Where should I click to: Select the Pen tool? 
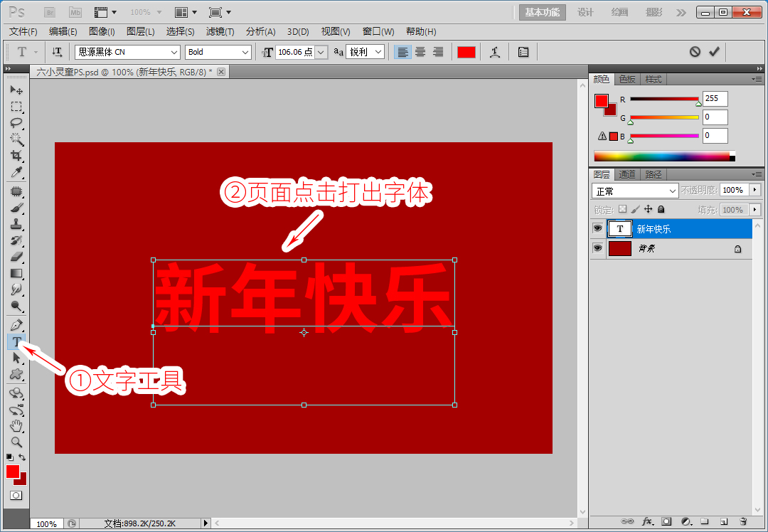coord(16,325)
